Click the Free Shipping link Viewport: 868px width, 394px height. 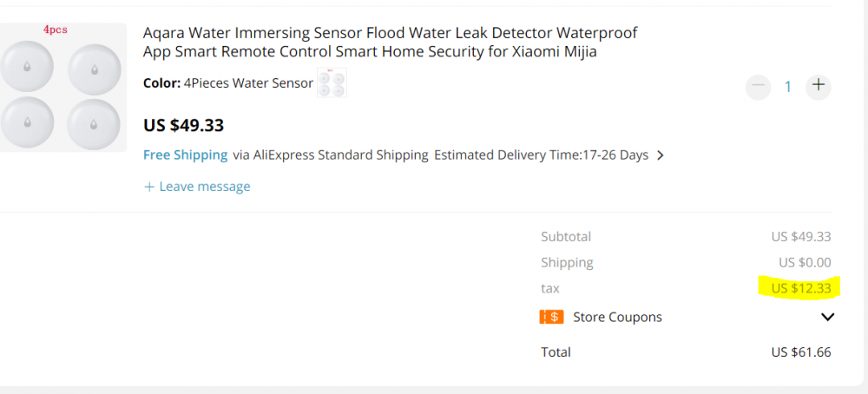coord(186,155)
